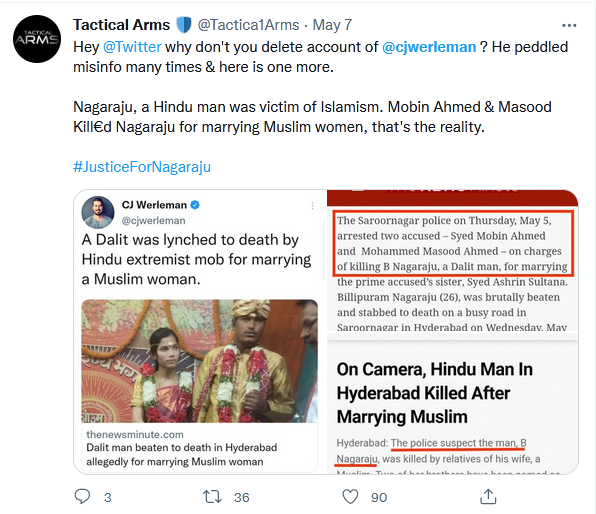The height and width of the screenshot is (514, 596).
Task: Click the @Tactica1Arms handle
Action: point(248,25)
